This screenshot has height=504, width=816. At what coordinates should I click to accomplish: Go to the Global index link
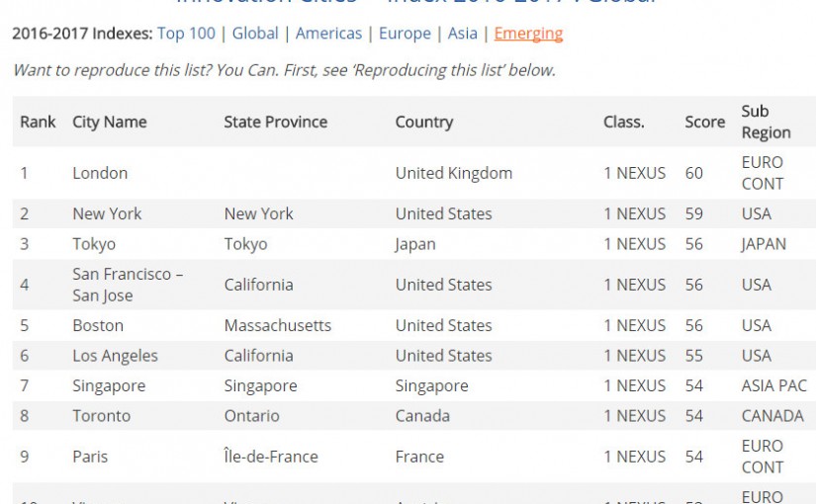coord(255,34)
